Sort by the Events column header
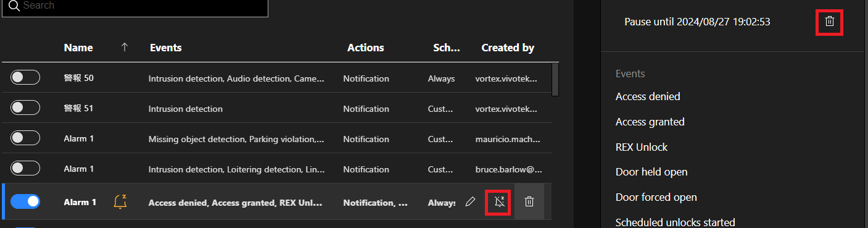The image size is (868, 228). tap(166, 48)
